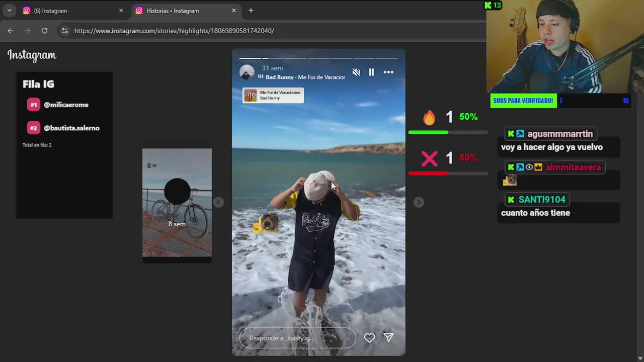
Task: Click the story progress bar segments
Action: point(318,58)
